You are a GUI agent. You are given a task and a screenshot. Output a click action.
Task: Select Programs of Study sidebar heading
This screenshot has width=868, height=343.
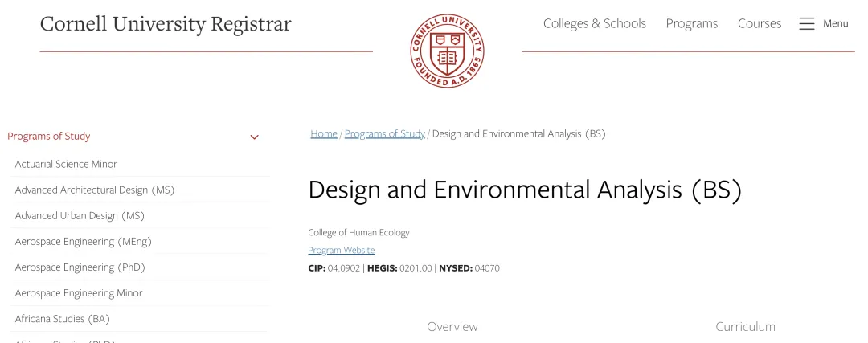point(49,136)
